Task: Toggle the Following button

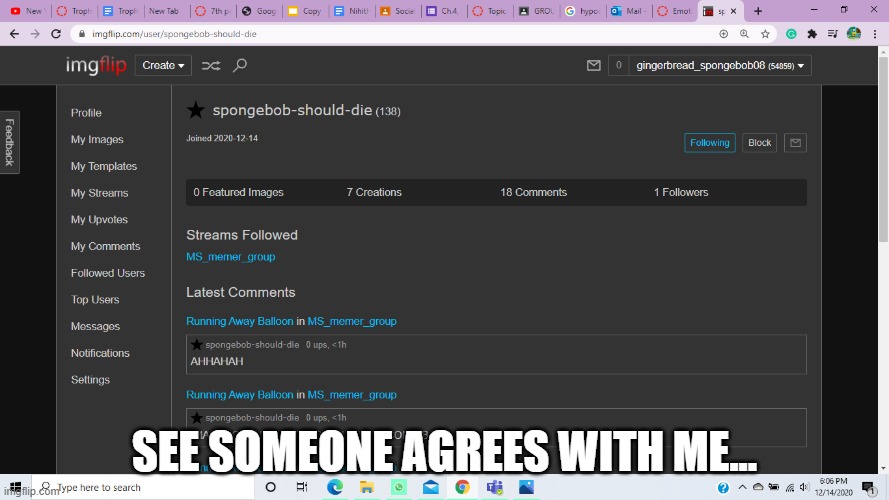Action: click(709, 142)
